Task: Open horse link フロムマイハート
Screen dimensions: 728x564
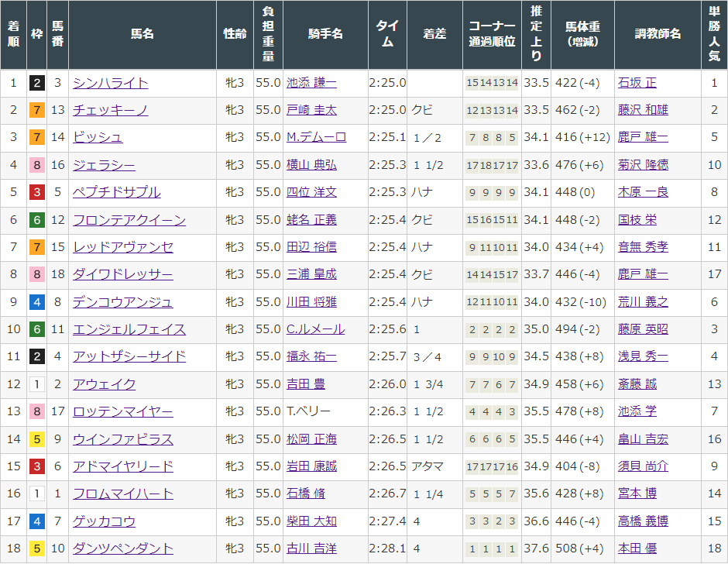Action: 123,493
